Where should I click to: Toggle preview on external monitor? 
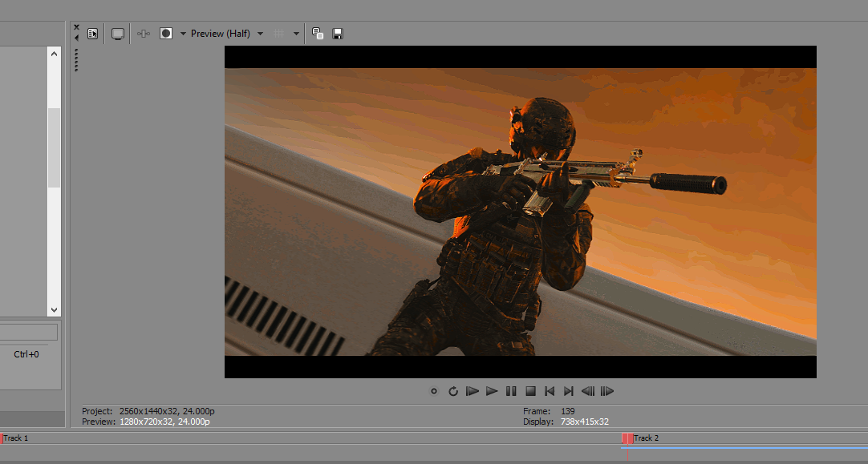(x=118, y=34)
